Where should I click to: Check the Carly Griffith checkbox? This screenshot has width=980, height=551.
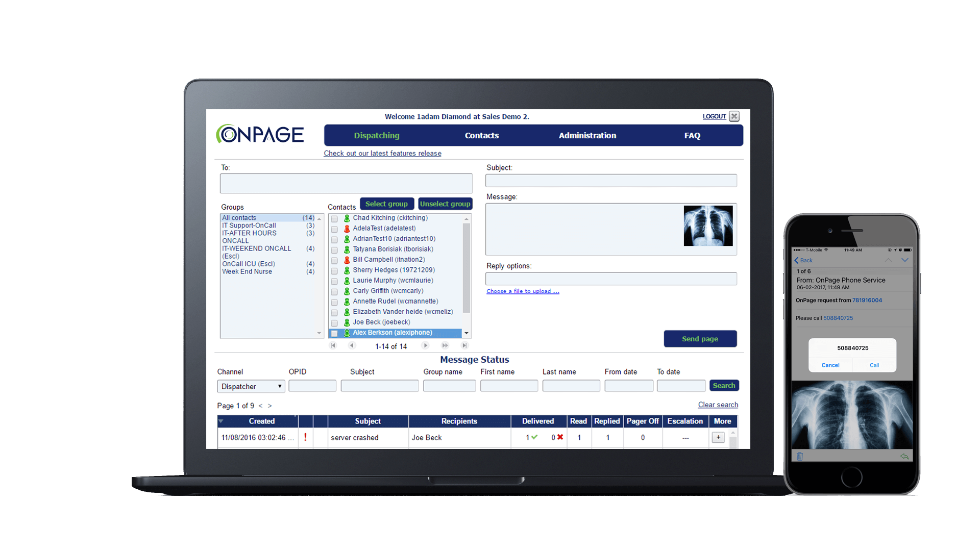(334, 292)
